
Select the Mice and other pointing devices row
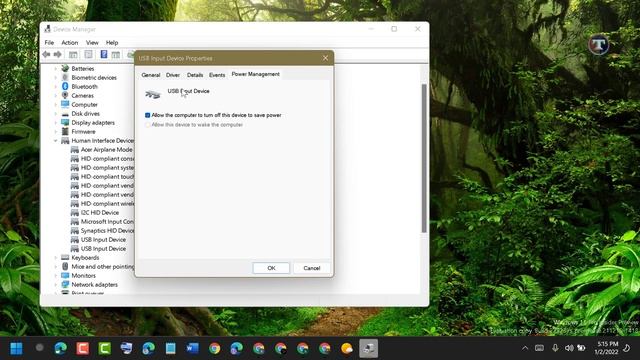(x=98, y=267)
